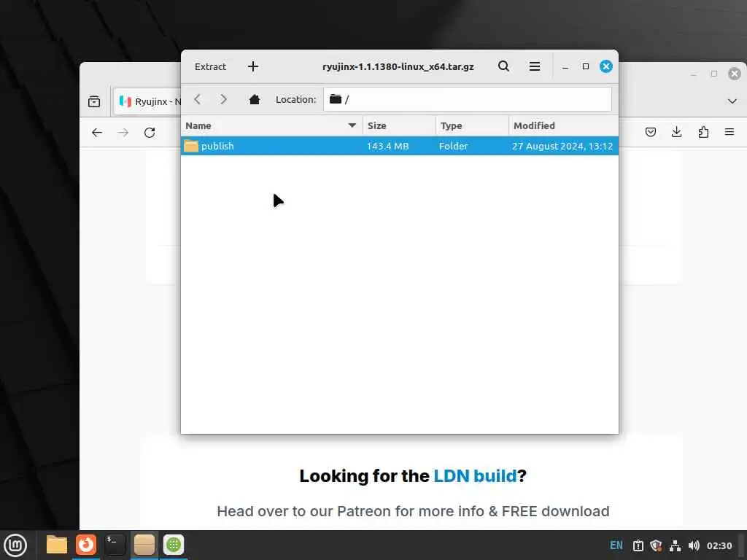Reload the Firefox page
Viewport: 747px width, 560px height.
pyautogui.click(x=150, y=133)
